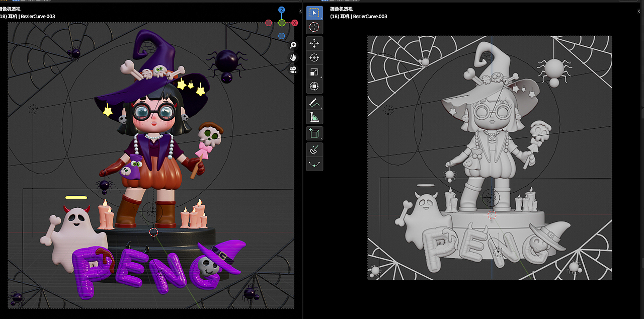
Task: Activate the 3D Cursor tool
Action: 314,27
